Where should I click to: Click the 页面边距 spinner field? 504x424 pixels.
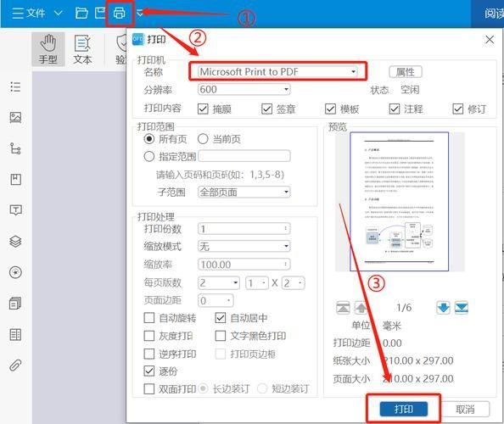[x=216, y=301]
